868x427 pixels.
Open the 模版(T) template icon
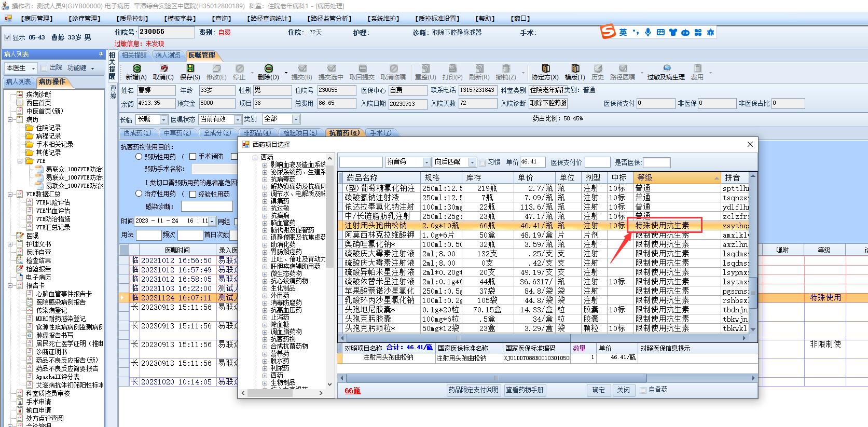coord(575,68)
